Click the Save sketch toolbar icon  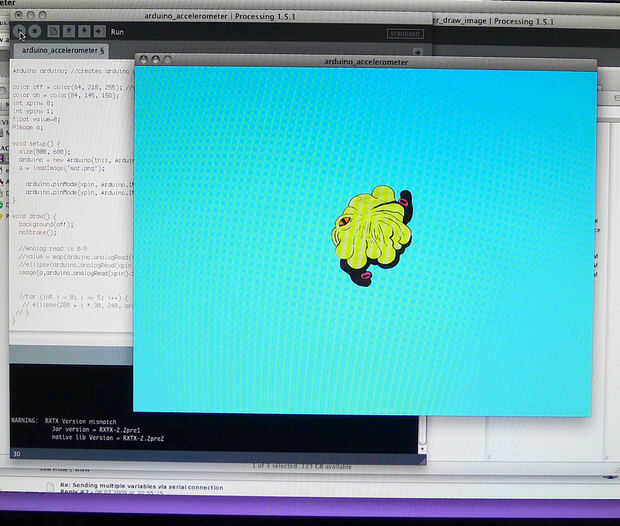(84, 31)
